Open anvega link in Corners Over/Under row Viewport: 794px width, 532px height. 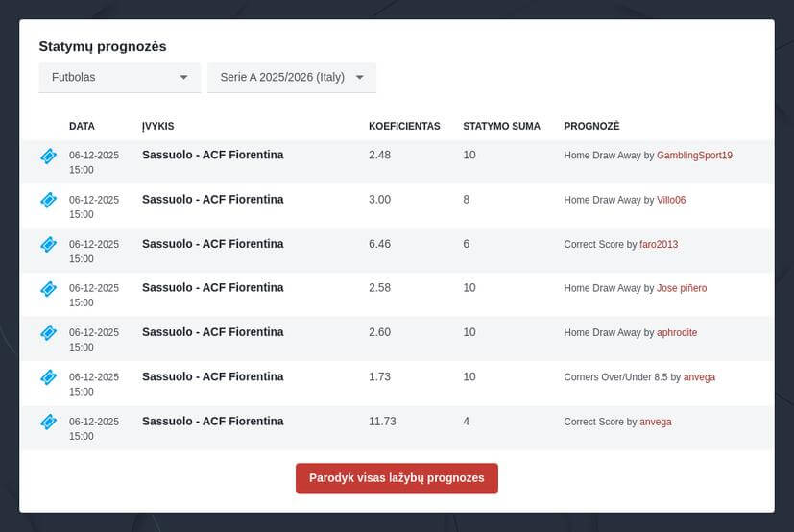(699, 377)
